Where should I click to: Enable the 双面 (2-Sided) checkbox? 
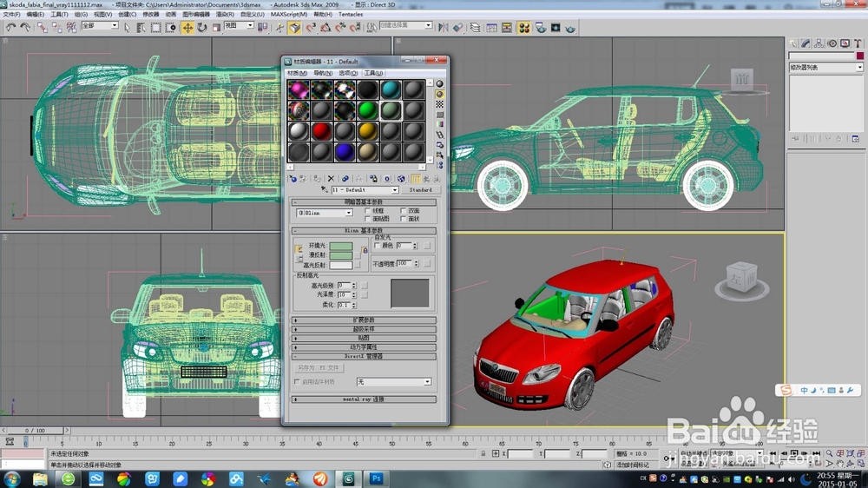click(404, 211)
